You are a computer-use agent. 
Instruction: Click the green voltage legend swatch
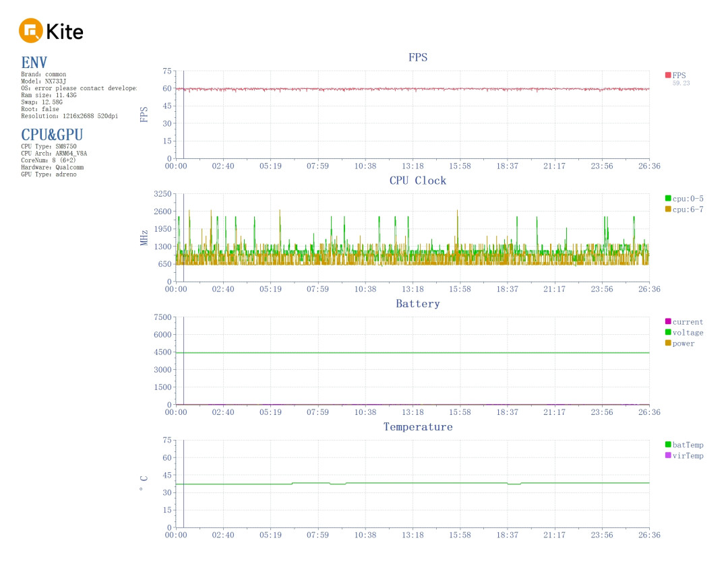click(668, 332)
